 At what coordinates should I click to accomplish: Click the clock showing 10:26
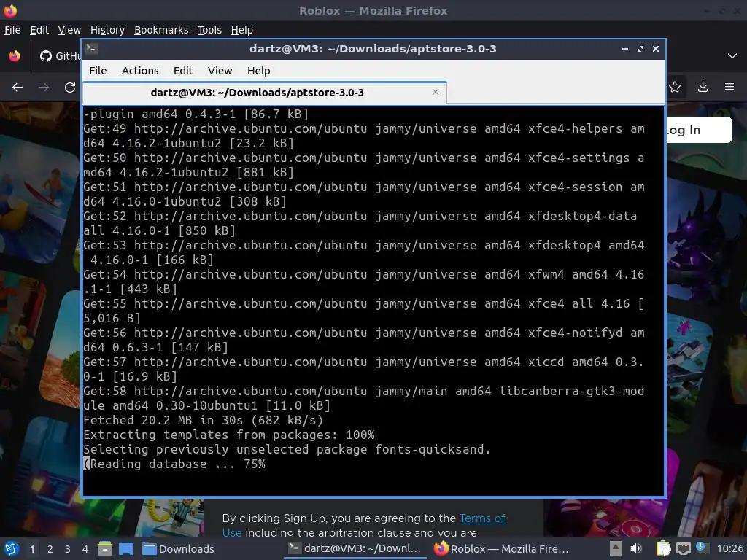click(729, 548)
